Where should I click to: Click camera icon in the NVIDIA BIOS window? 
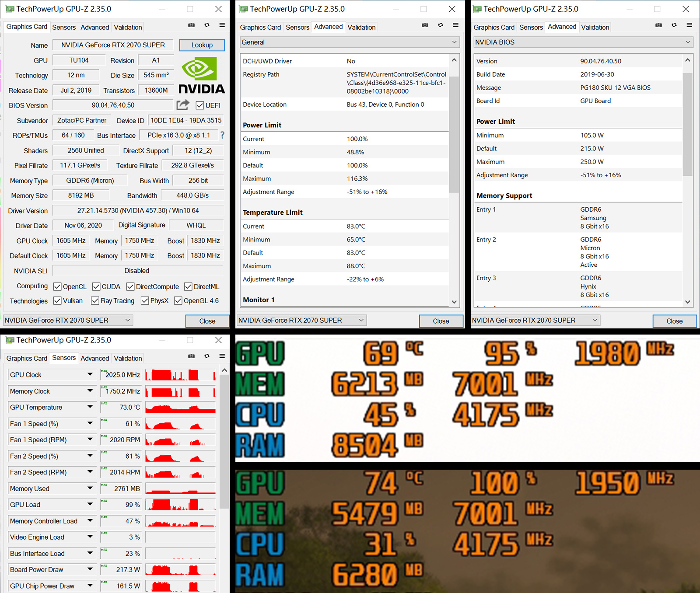pyautogui.click(x=658, y=25)
